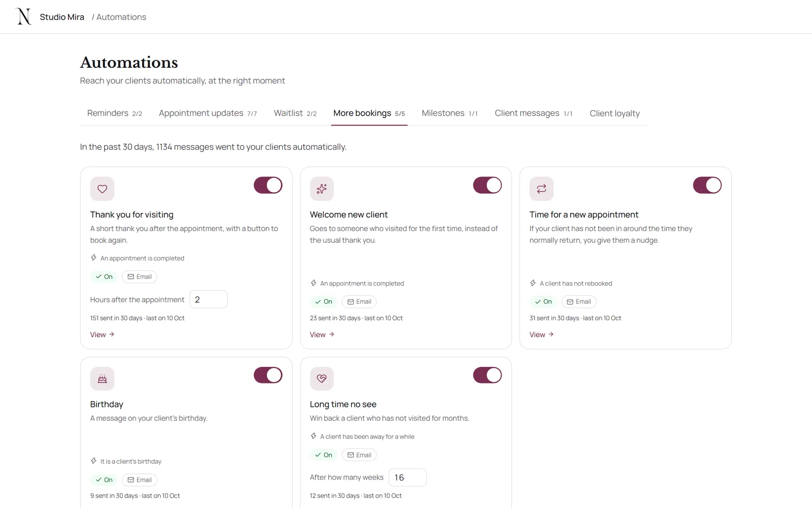Click lightning icon beside 'A client has been away'
812x508 pixels.
(x=313, y=436)
